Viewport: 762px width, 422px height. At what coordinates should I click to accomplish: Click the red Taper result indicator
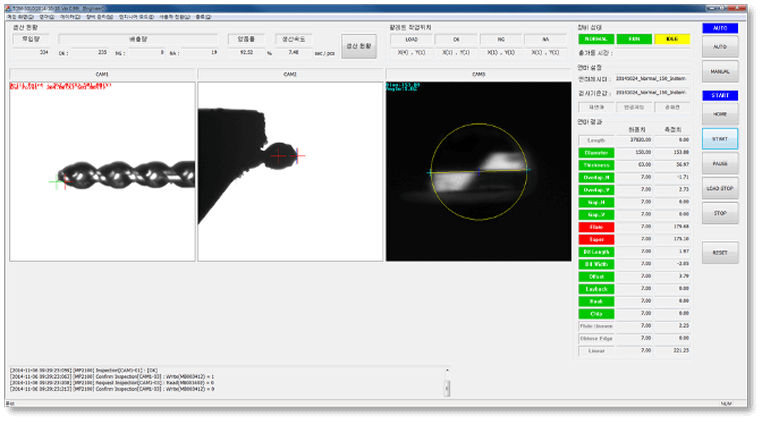(596, 239)
